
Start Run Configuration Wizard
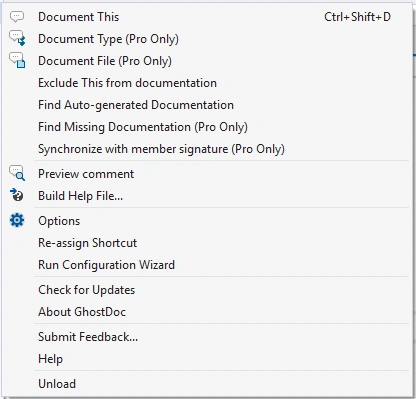(207, 265)
